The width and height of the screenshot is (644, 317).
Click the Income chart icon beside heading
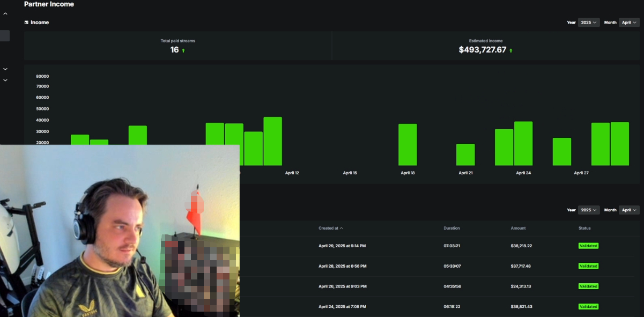click(x=26, y=23)
